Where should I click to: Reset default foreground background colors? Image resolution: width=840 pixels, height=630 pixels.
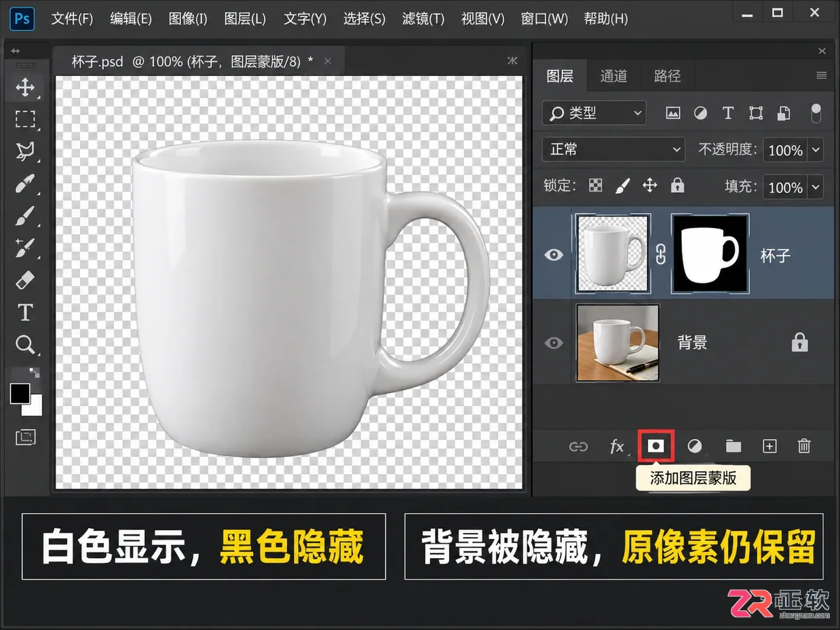point(35,373)
